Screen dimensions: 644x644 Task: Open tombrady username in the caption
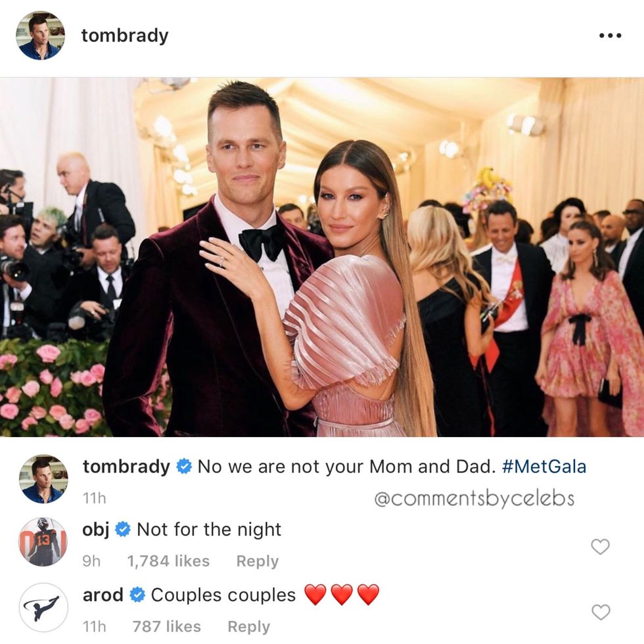click(x=126, y=467)
